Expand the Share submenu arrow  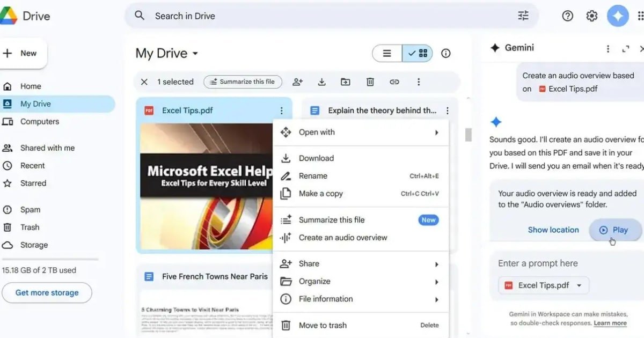tap(437, 264)
